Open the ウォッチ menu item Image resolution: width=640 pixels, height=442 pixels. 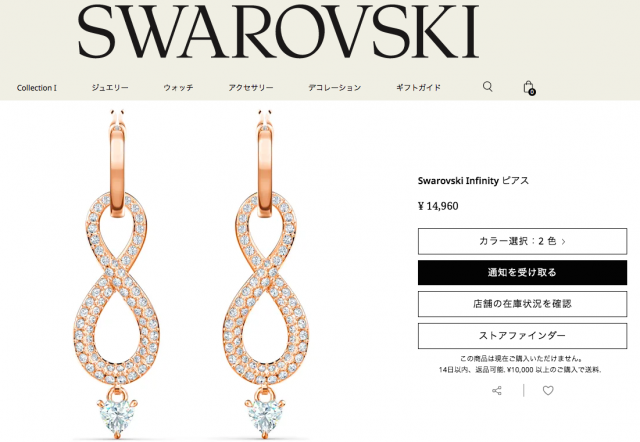178,87
